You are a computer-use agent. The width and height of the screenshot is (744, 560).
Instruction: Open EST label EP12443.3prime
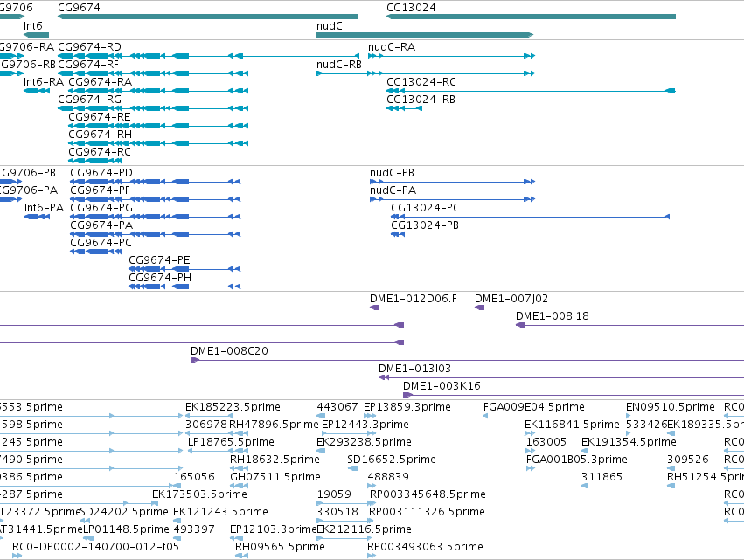pos(365,425)
